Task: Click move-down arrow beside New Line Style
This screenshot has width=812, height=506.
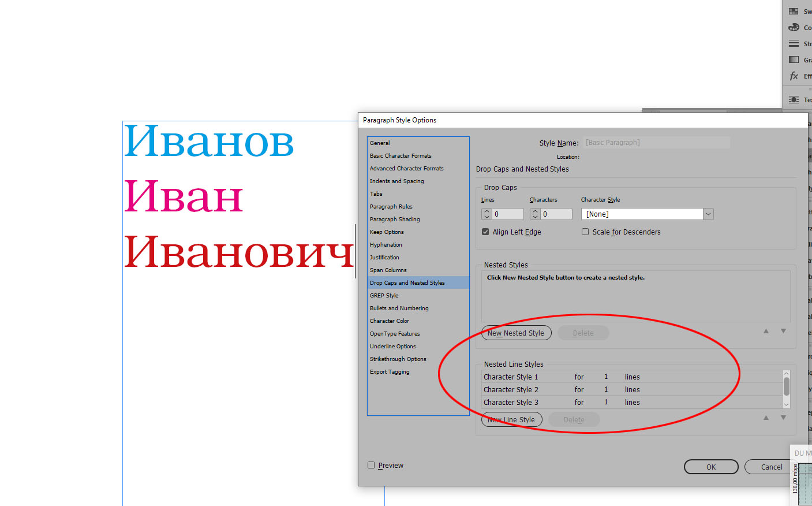Action: pyautogui.click(x=783, y=418)
